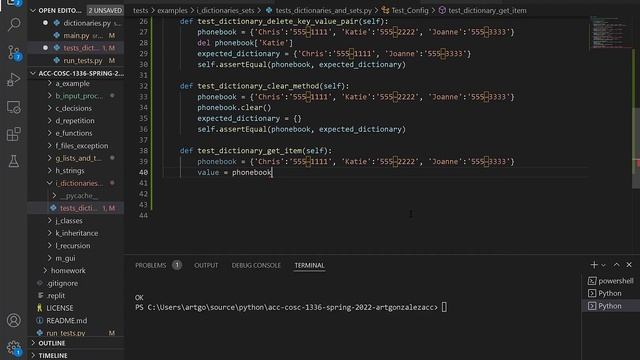Expand the g_lists_and_t folder
The height and width of the screenshot is (360, 640).
pos(76,158)
